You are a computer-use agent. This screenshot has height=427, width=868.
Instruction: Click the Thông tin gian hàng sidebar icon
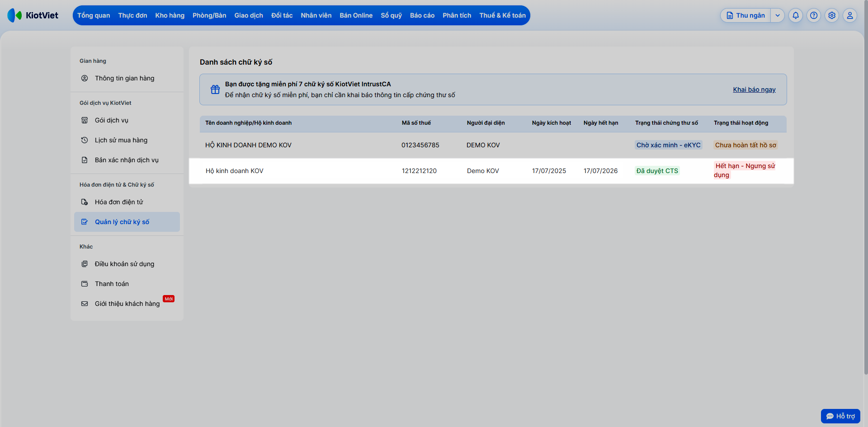pos(85,78)
